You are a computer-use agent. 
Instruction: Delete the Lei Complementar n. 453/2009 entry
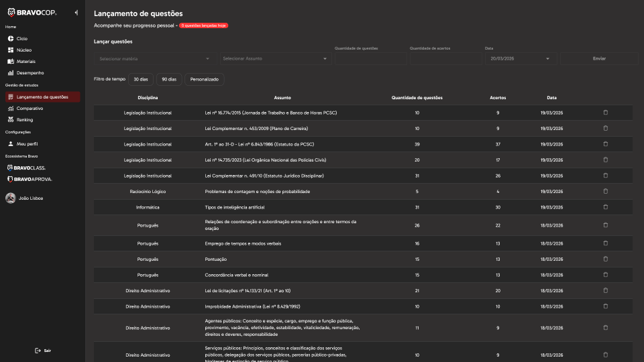point(605,128)
